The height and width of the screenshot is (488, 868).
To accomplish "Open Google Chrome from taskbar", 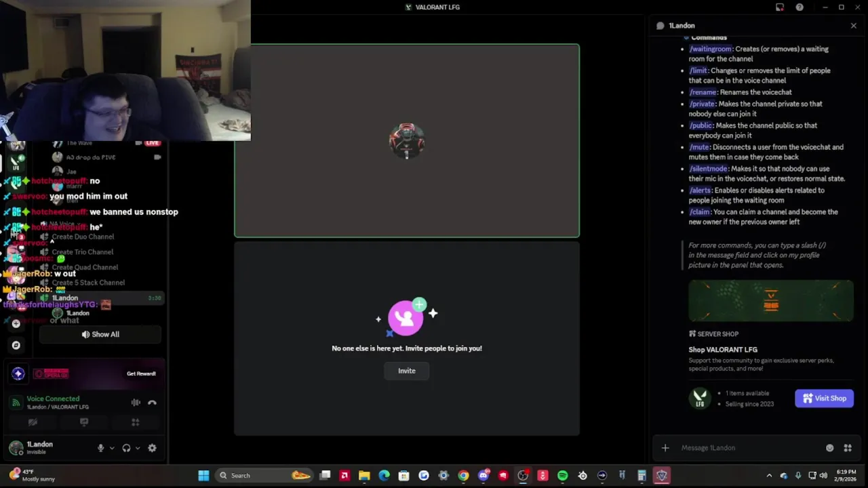I will pyautogui.click(x=463, y=476).
